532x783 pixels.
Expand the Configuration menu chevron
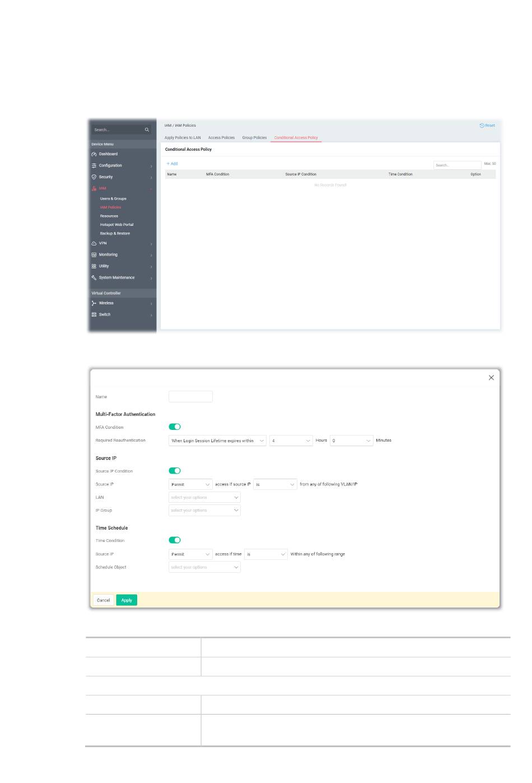(x=151, y=166)
